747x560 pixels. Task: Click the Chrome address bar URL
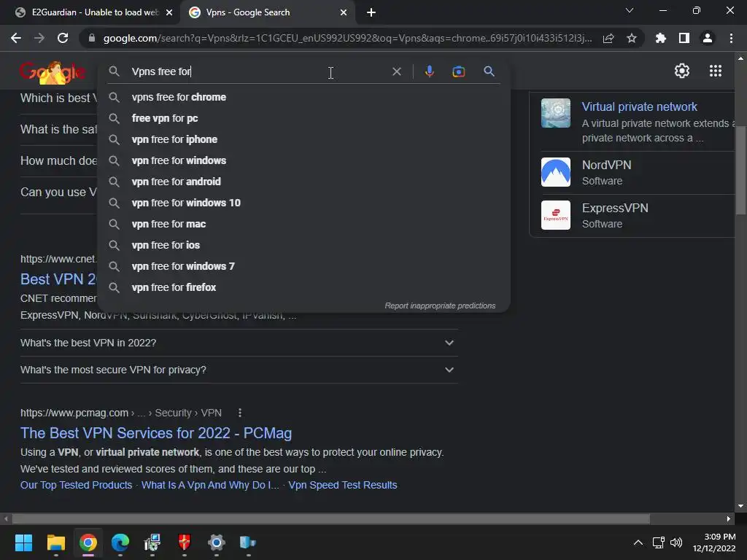pyautogui.click(x=348, y=38)
